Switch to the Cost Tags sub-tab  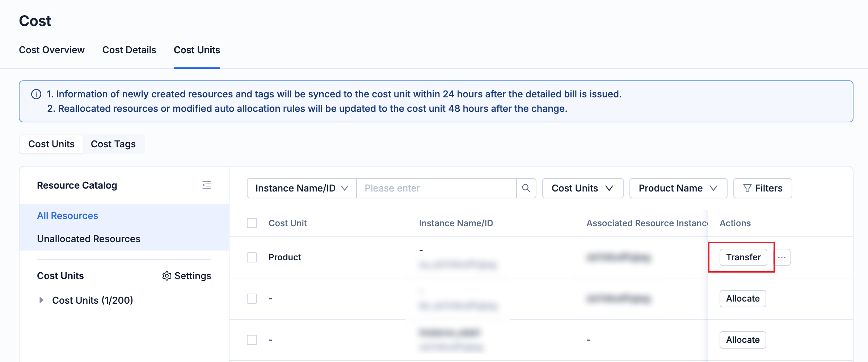coord(113,144)
